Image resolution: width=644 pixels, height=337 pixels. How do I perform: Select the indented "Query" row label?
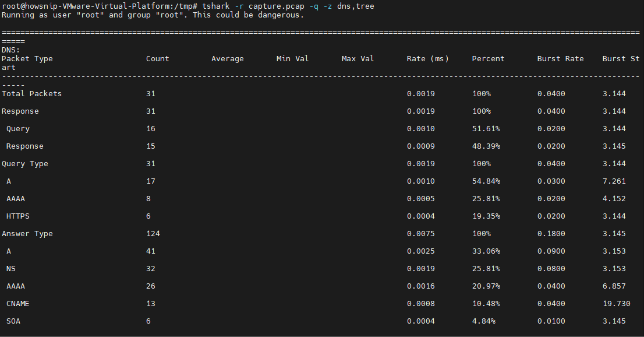tap(17, 129)
